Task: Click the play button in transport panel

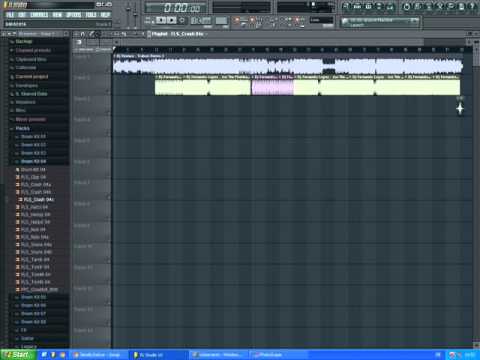Action: point(161,20)
